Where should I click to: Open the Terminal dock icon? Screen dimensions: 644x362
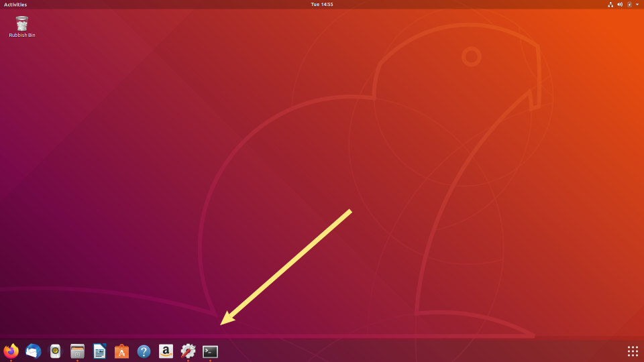click(210, 351)
